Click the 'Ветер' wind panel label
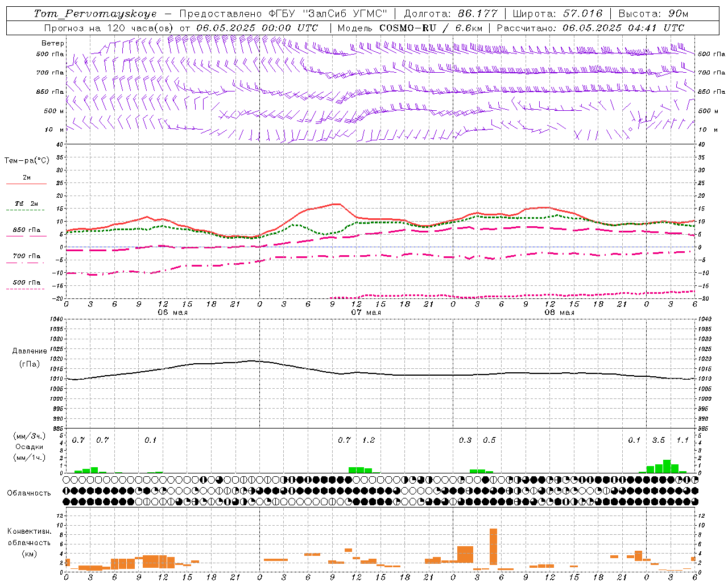 (53, 43)
